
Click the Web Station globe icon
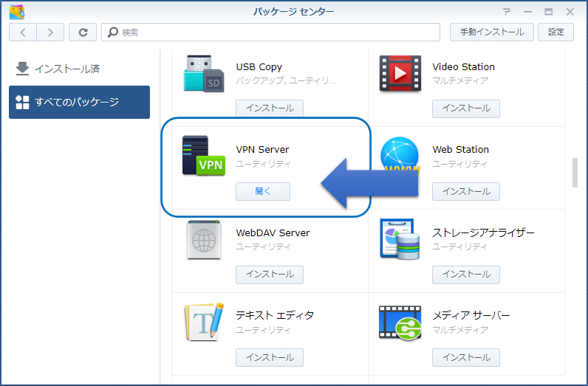400,154
